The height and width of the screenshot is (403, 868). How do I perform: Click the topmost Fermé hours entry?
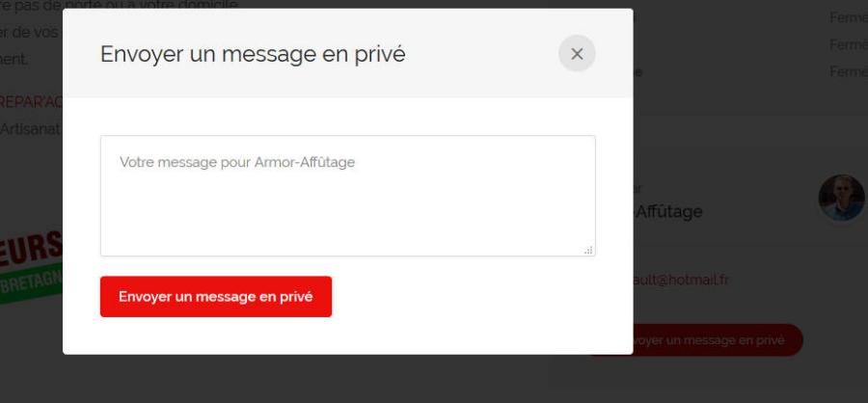848,17
